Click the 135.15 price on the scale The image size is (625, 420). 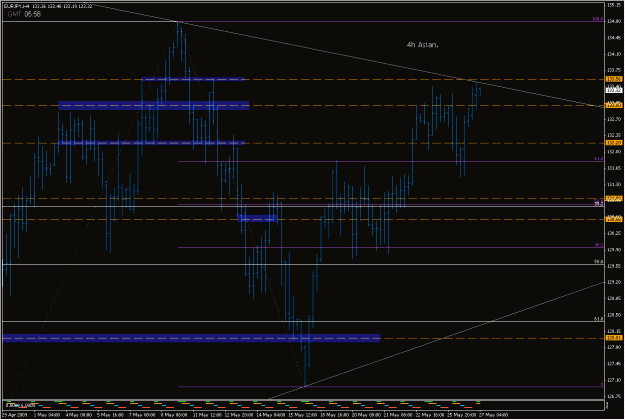click(x=614, y=5)
